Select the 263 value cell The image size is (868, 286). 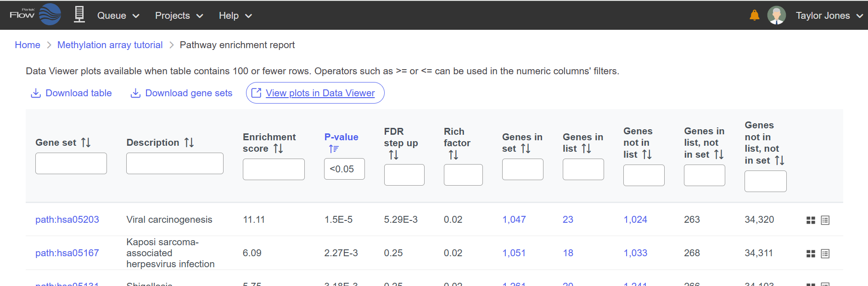(692, 220)
